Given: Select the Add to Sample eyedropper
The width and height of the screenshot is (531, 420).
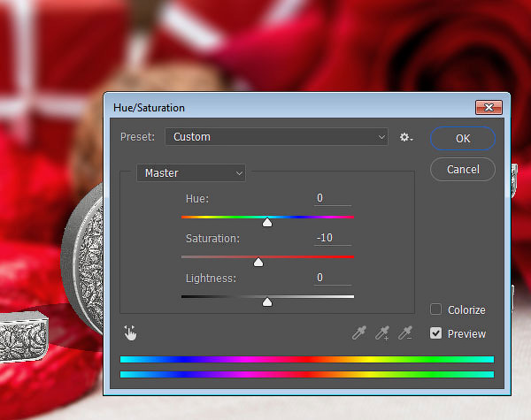Looking at the screenshot, I should click(382, 332).
